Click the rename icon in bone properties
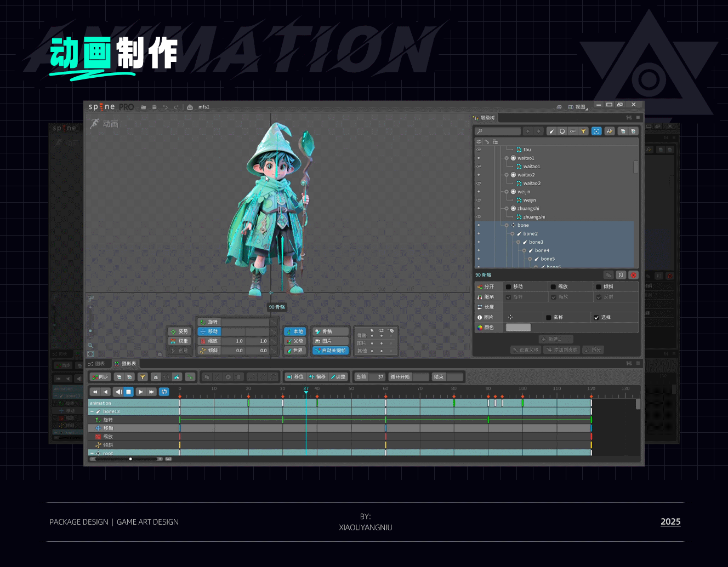 pos(621,275)
